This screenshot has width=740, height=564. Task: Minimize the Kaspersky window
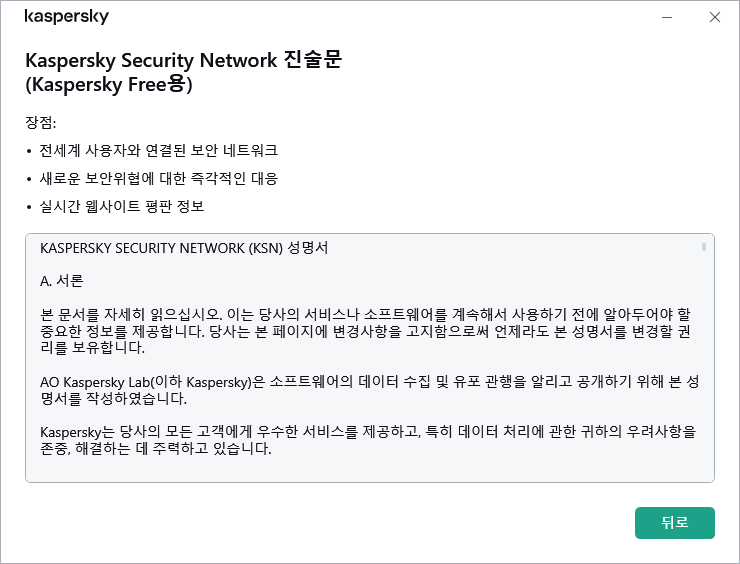[x=666, y=17]
